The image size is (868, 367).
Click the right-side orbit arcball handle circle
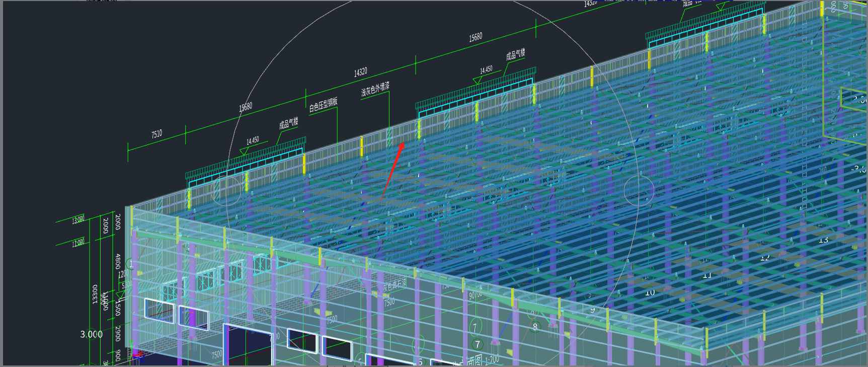click(639, 190)
